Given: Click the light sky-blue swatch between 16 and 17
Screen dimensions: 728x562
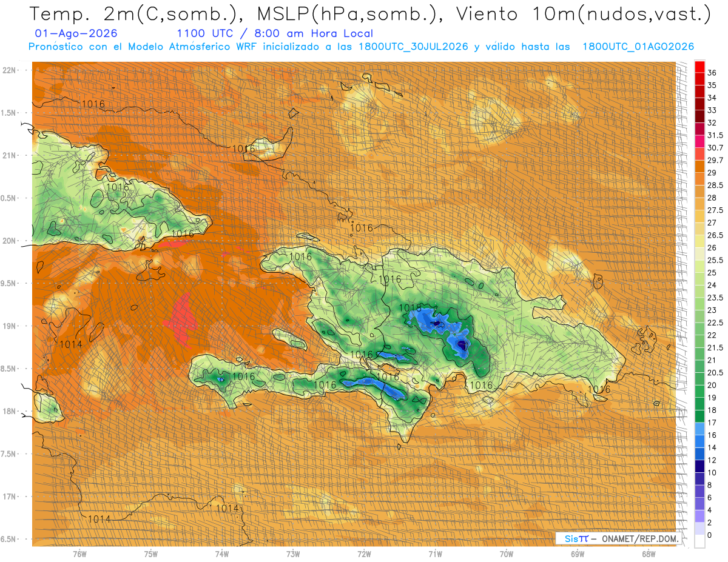Looking at the screenshot, I should (x=699, y=429).
